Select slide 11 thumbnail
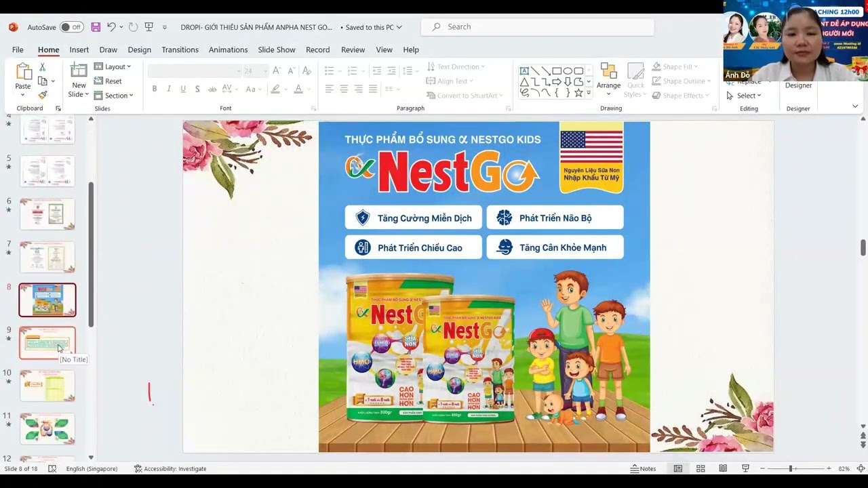Screen dimensions: 868x488 [x=47, y=429]
